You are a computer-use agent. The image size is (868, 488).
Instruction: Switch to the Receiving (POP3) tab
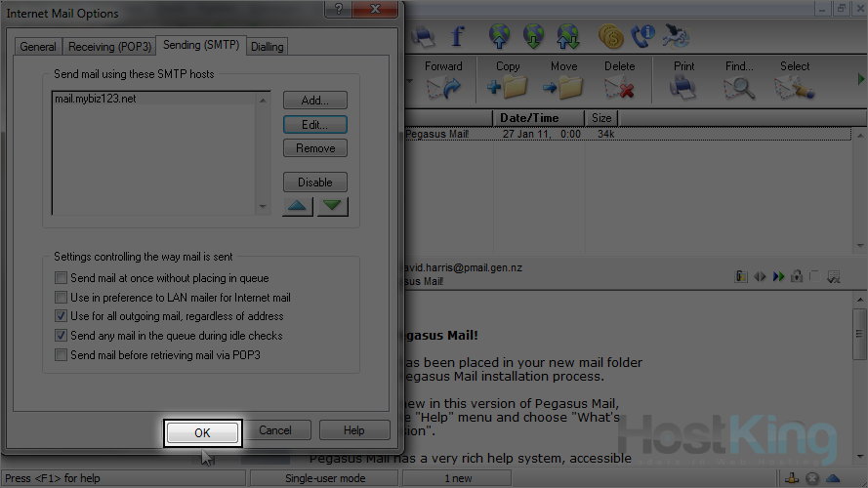tap(109, 47)
